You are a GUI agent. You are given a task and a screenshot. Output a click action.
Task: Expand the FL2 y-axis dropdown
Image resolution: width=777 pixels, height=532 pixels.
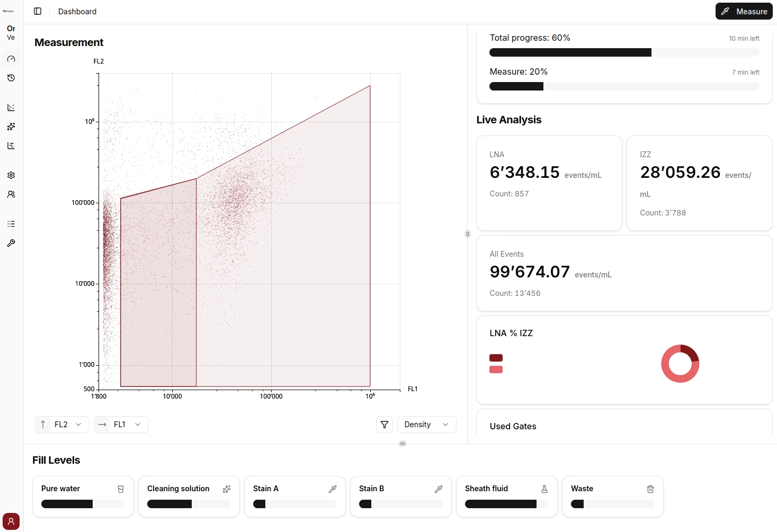coord(62,425)
